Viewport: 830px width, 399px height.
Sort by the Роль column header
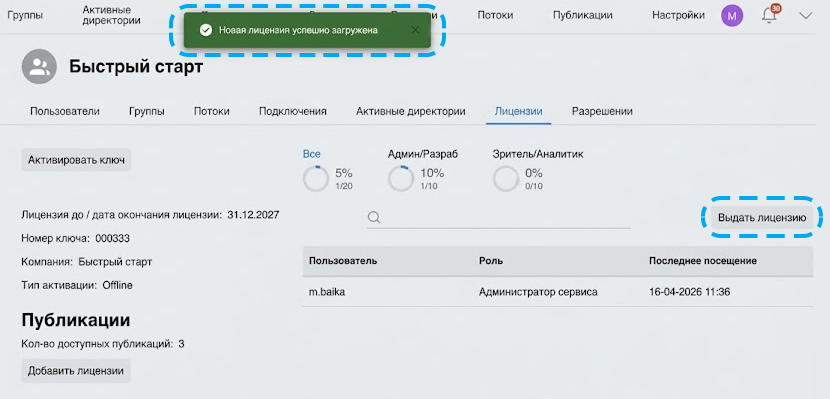491,260
